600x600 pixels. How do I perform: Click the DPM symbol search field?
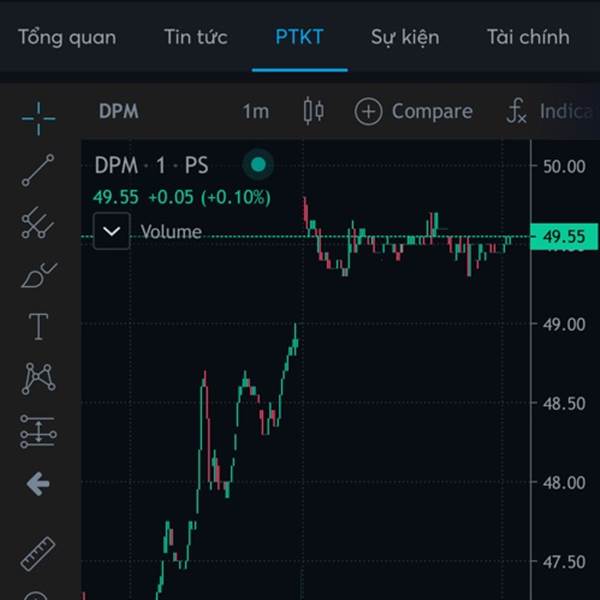119,111
